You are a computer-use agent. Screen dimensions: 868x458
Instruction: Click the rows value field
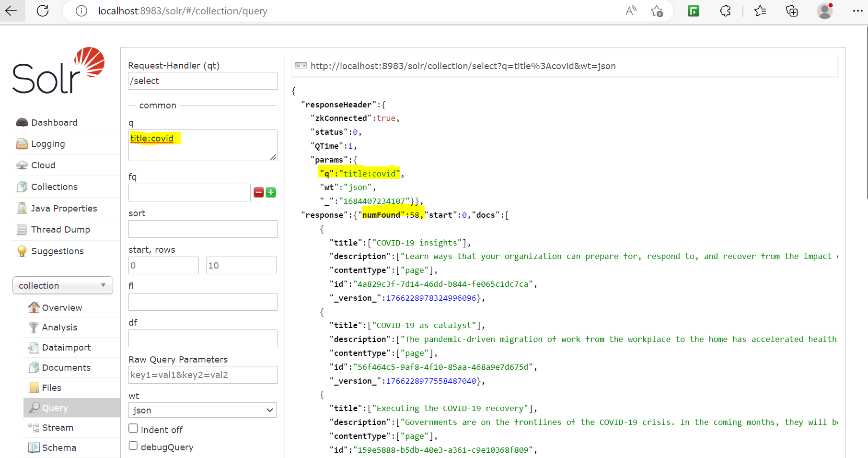click(241, 265)
